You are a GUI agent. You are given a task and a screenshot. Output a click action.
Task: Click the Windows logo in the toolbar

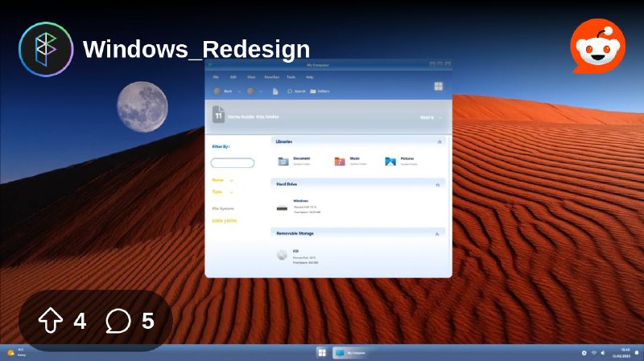[438, 86]
